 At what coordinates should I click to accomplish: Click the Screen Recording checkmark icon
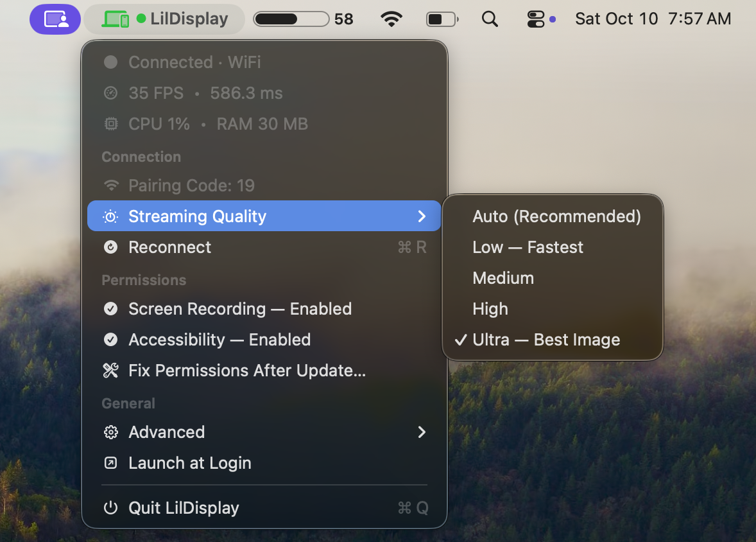111,309
